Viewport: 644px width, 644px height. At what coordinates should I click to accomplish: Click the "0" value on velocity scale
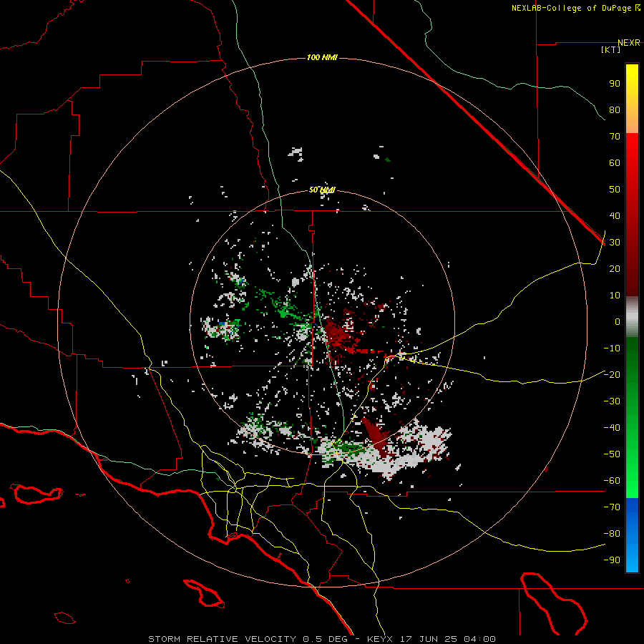coord(618,322)
